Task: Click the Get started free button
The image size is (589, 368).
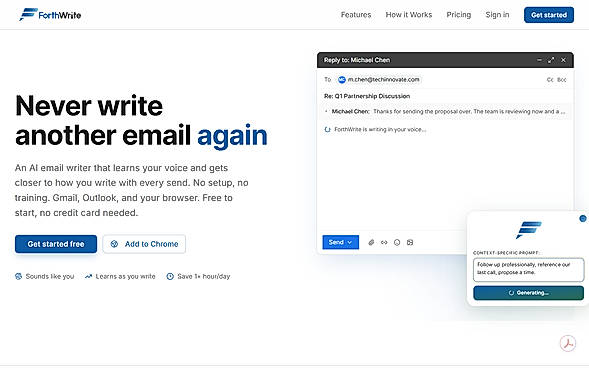Action: [56, 244]
